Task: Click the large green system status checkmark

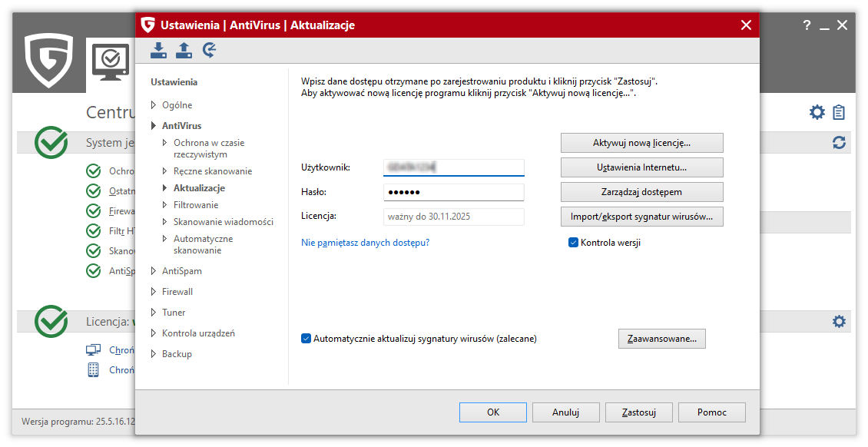Action: (51, 143)
